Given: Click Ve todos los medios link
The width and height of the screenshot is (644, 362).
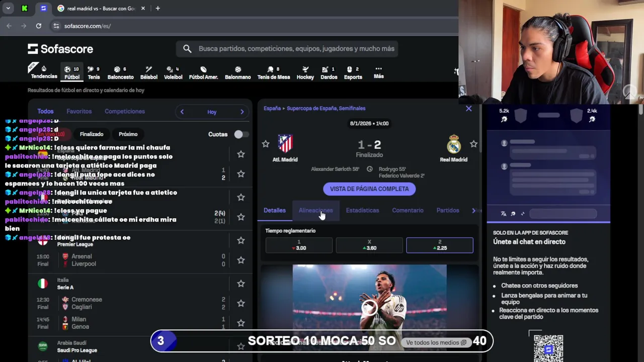Looking at the screenshot, I should [436, 342].
